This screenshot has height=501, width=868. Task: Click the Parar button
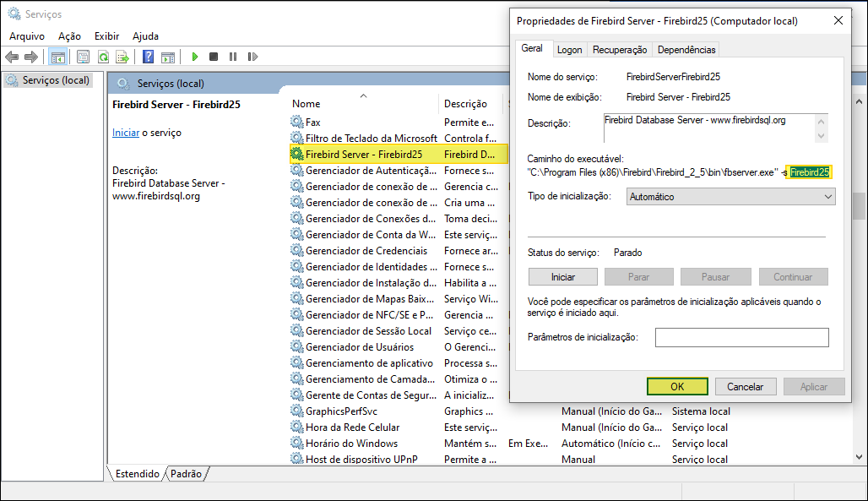[x=639, y=276]
